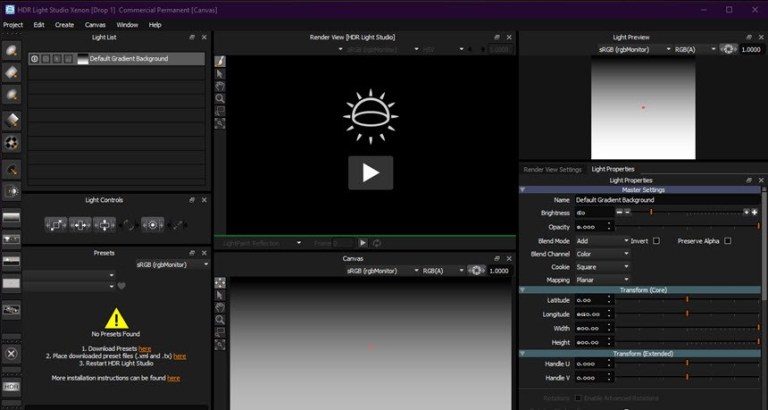The height and width of the screenshot is (410, 768).
Task: Open the Mapping Planar dropdown
Action: pos(602,280)
